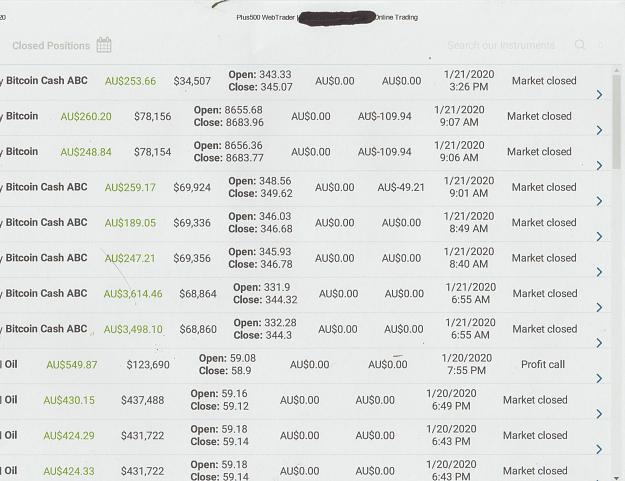Open details chevron for Oil Profit call row
This screenshot has height=481, width=625.
coord(599,378)
